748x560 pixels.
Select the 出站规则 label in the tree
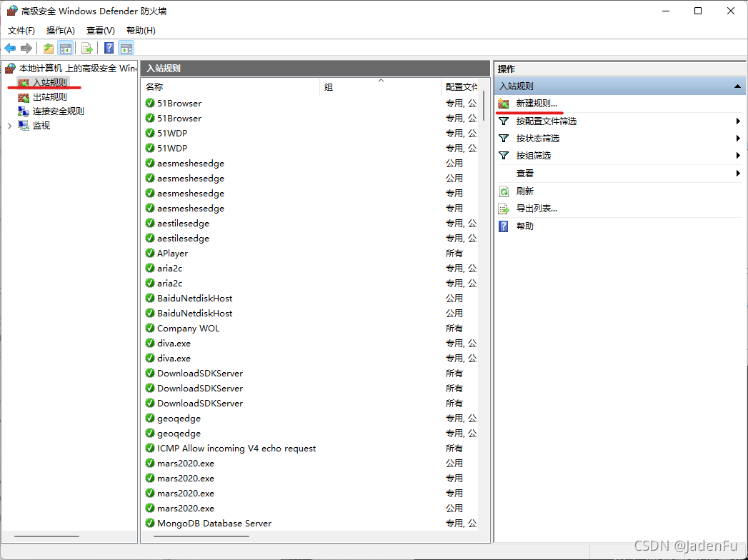click(x=50, y=97)
